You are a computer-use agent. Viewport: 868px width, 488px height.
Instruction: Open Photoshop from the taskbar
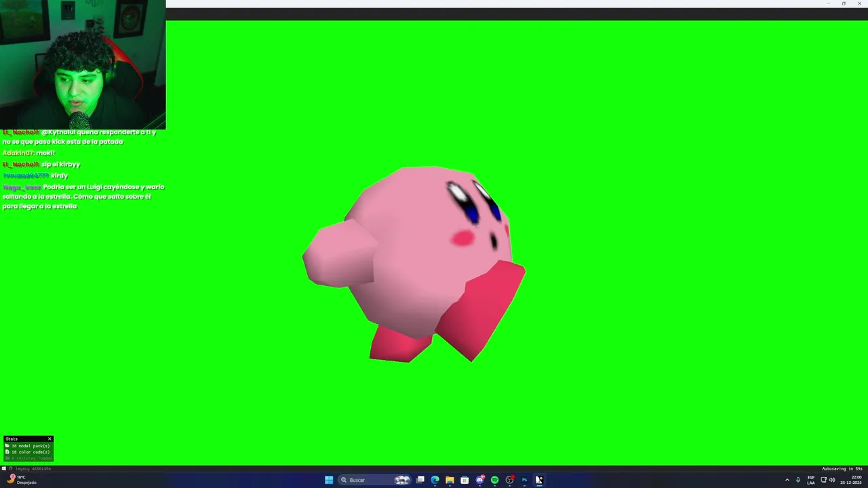524,480
